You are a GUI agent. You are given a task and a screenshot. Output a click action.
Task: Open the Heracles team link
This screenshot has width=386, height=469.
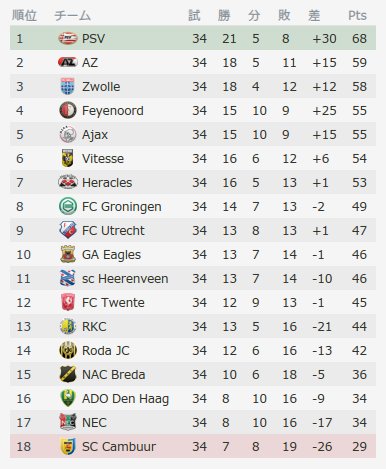click(107, 183)
